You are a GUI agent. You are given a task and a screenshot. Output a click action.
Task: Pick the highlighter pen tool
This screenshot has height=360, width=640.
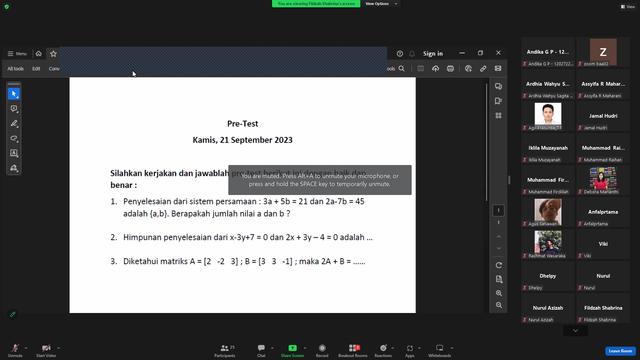pos(13,123)
